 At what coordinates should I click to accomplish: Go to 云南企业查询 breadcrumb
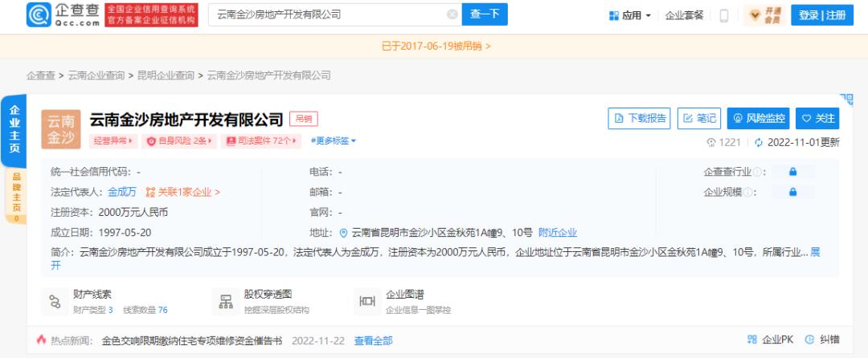96,75
